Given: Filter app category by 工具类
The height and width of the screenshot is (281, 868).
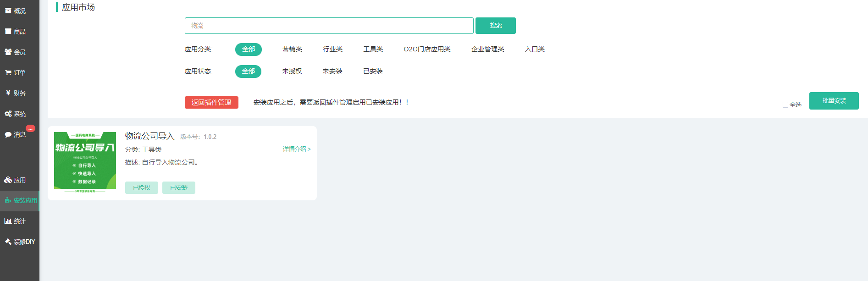Looking at the screenshot, I should click(373, 49).
